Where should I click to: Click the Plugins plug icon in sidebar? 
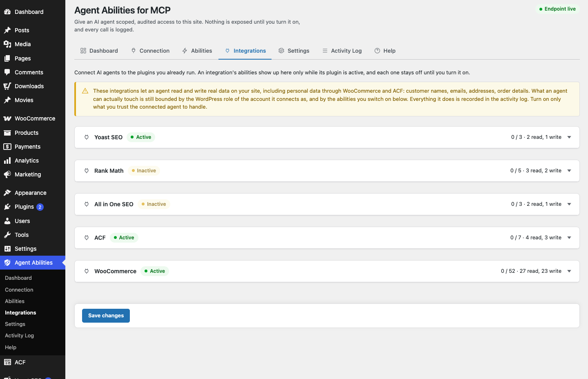click(x=7, y=207)
